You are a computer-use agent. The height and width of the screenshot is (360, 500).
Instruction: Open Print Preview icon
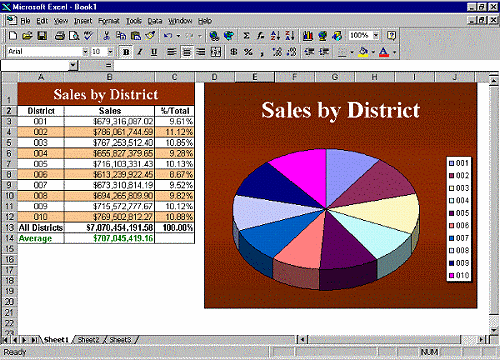pos(74,36)
